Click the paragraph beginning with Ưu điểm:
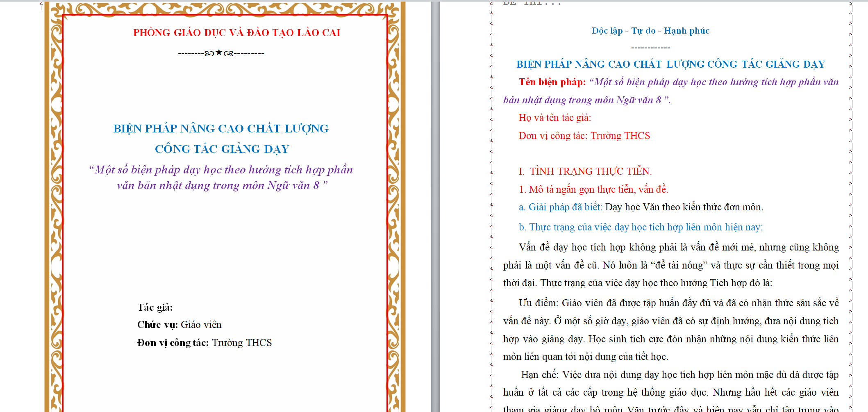 click(x=670, y=330)
